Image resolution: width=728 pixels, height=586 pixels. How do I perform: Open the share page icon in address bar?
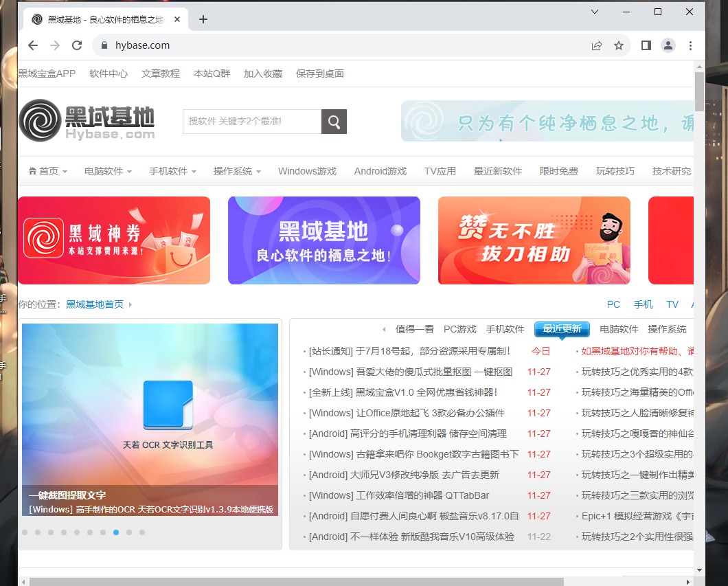(x=597, y=45)
